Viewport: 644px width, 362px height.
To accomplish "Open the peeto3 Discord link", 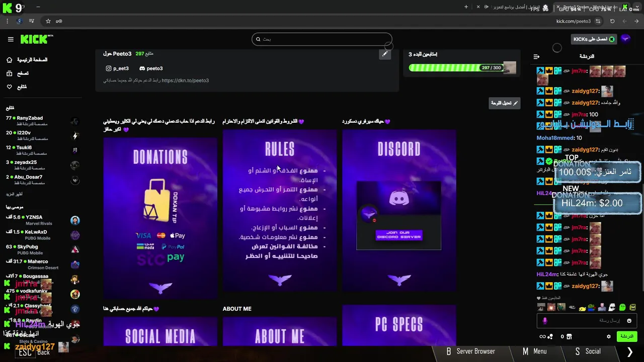I will click(151, 68).
